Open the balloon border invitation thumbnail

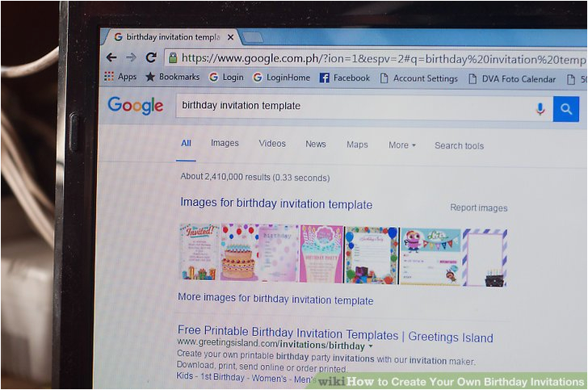coord(372,255)
